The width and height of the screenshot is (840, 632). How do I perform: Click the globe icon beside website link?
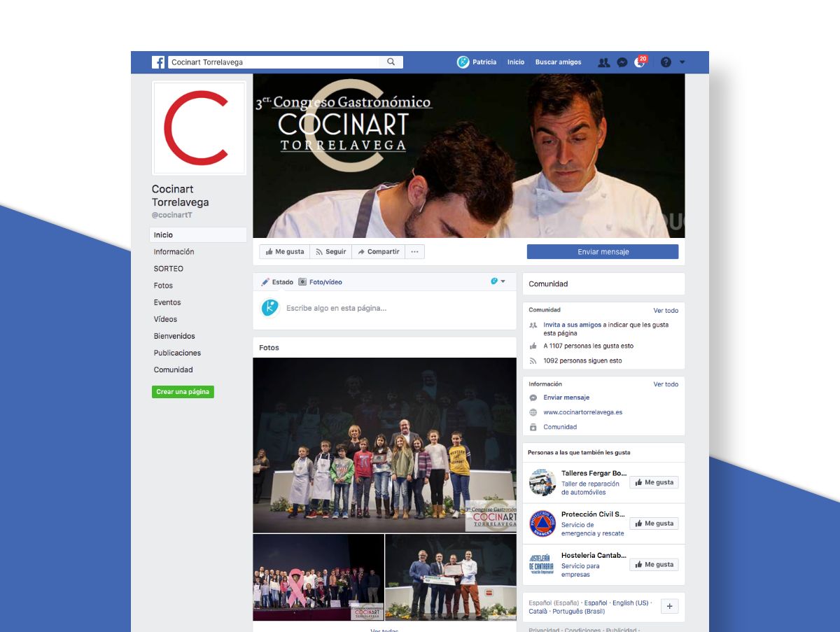(533, 412)
